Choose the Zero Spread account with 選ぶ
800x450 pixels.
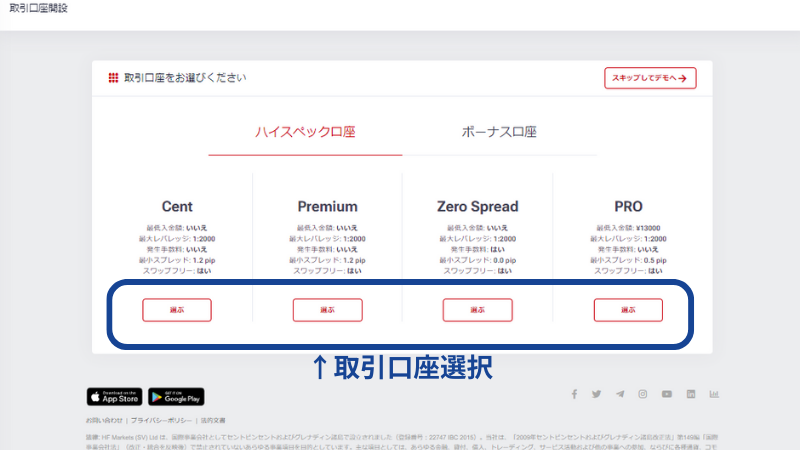(x=477, y=310)
